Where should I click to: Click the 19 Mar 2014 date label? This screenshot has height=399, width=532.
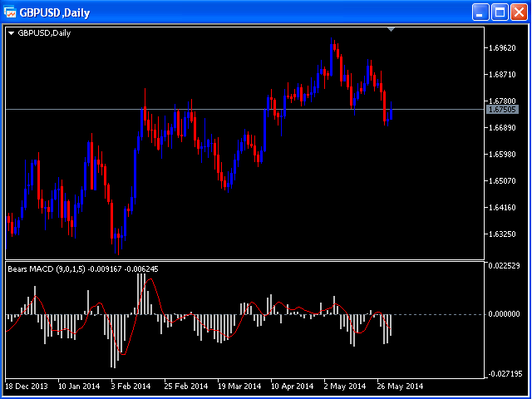pos(239,386)
